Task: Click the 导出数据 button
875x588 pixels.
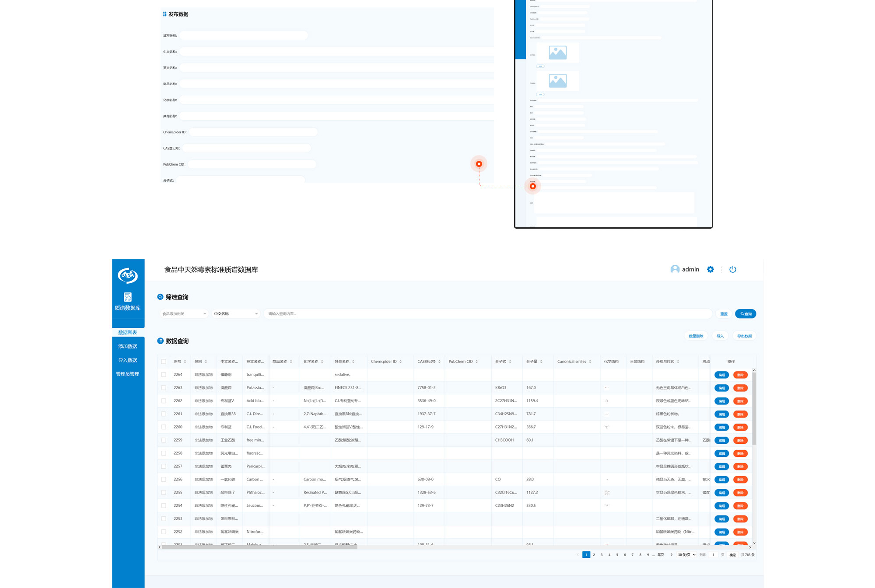Action: [x=744, y=336]
